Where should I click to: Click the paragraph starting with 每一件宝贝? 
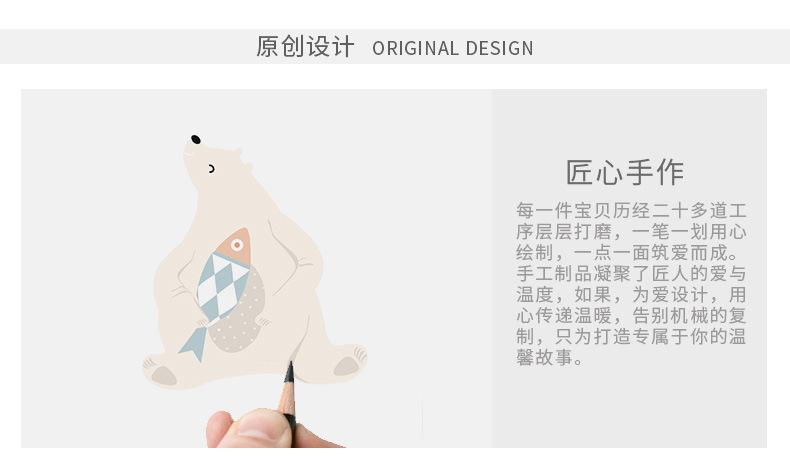pyautogui.click(x=631, y=284)
